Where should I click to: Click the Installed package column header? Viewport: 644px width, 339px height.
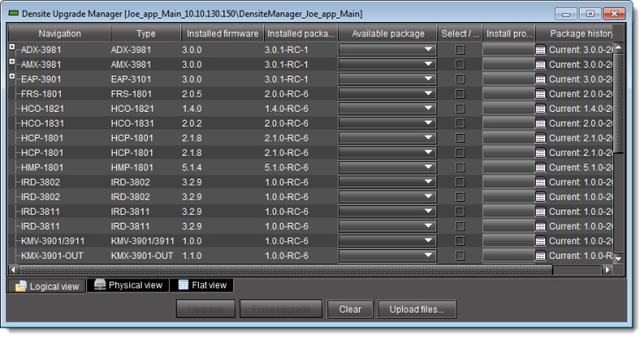[301, 33]
